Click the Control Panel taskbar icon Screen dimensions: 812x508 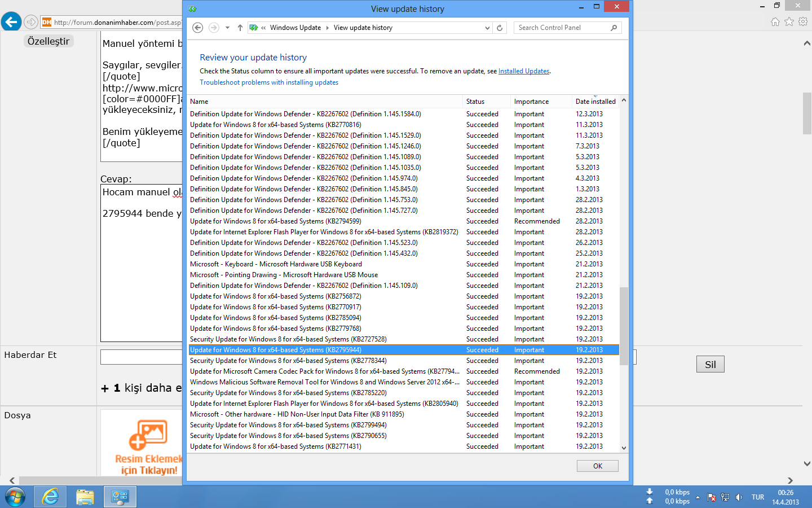click(120, 497)
